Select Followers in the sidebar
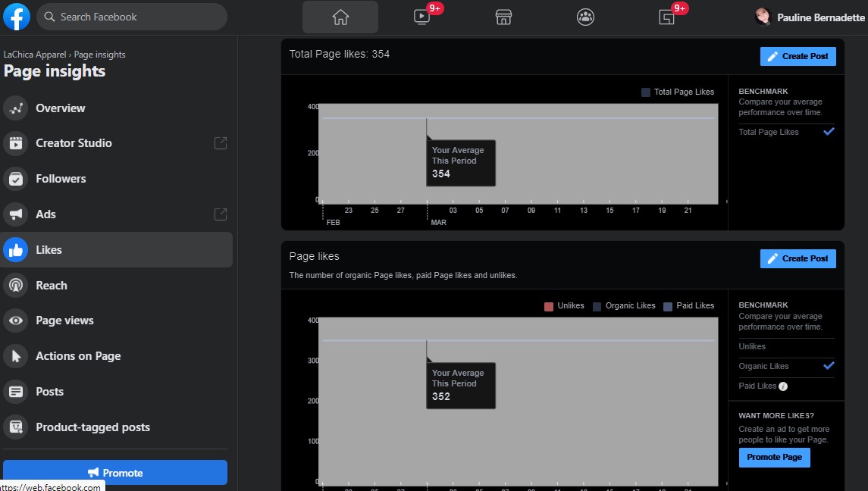This screenshot has width=868, height=491. pos(116,178)
